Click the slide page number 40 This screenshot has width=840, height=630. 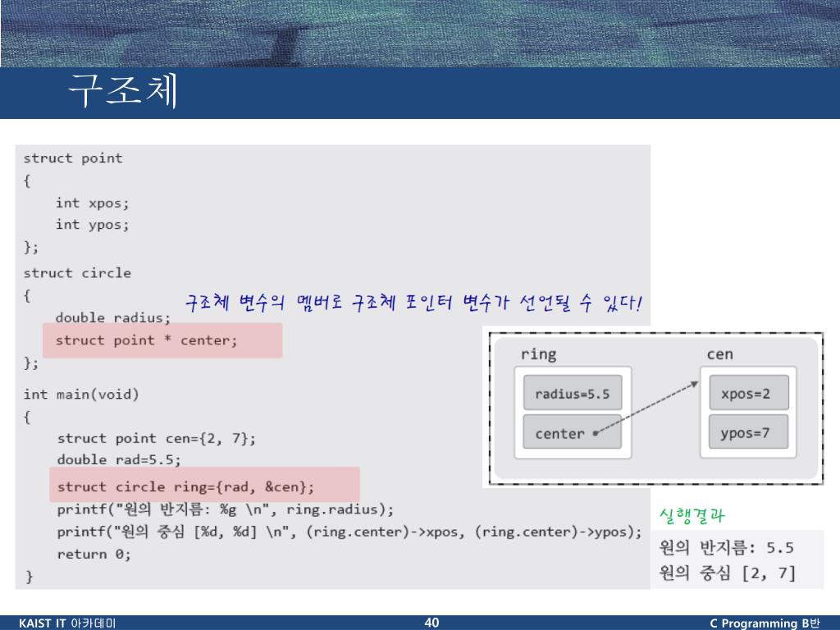[431, 623]
